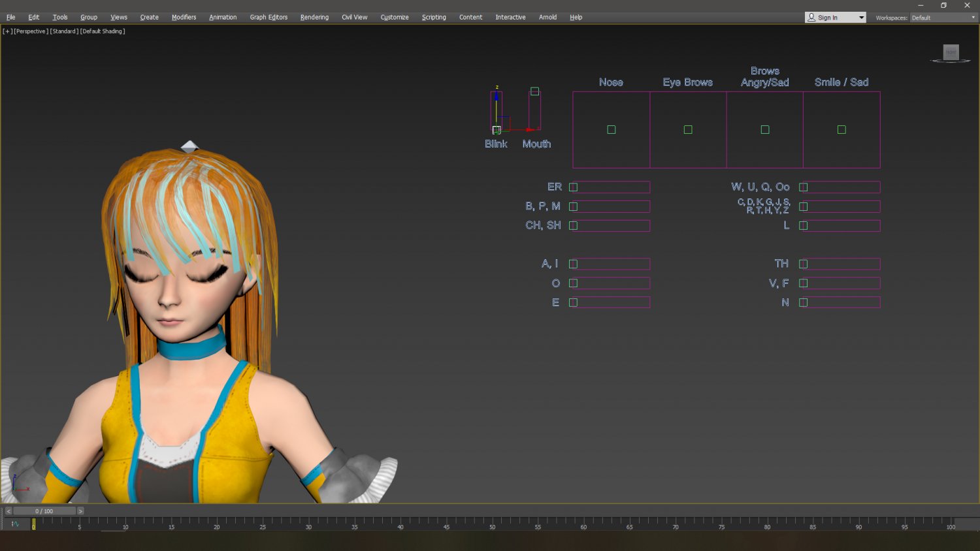Select the Brows Angry/Sad joystick handle
980x551 pixels.
pos(765,130)
